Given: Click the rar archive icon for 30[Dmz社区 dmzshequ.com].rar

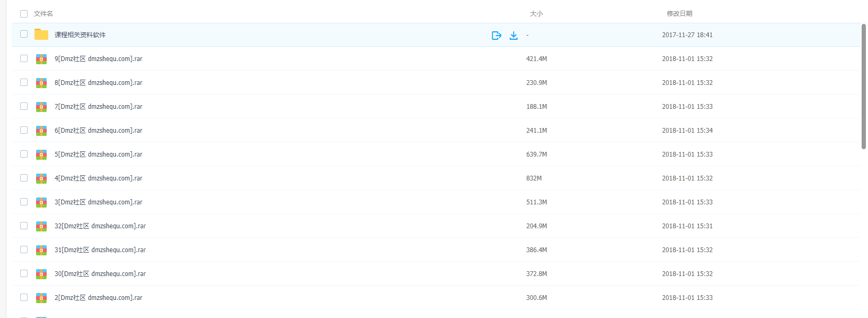Looking at the screenshot, I should 41,274.
